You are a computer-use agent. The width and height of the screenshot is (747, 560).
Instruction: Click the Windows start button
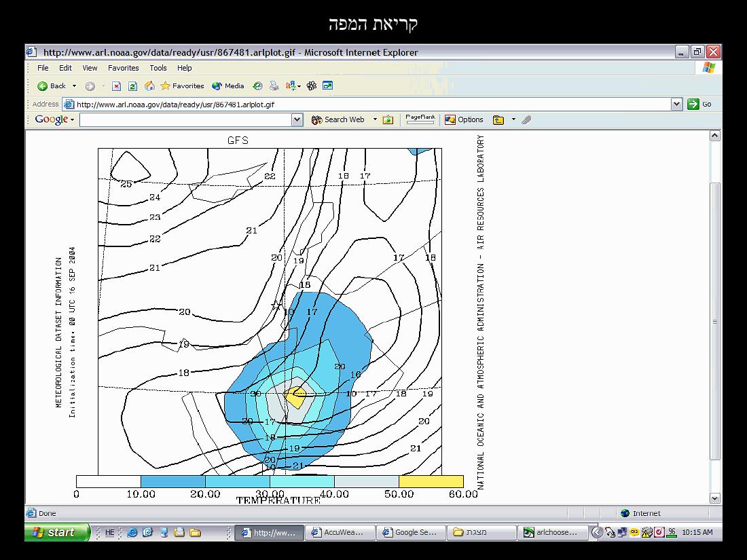(57, 532)
